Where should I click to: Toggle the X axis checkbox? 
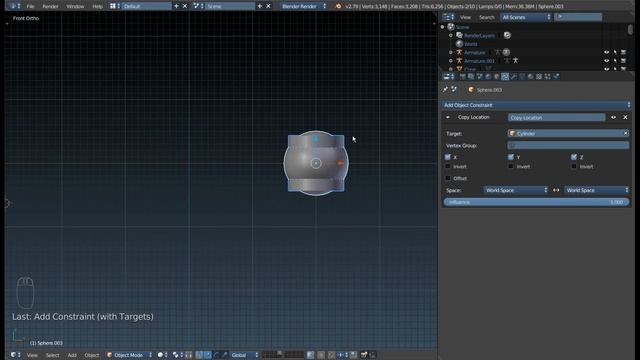pos(448,157)
